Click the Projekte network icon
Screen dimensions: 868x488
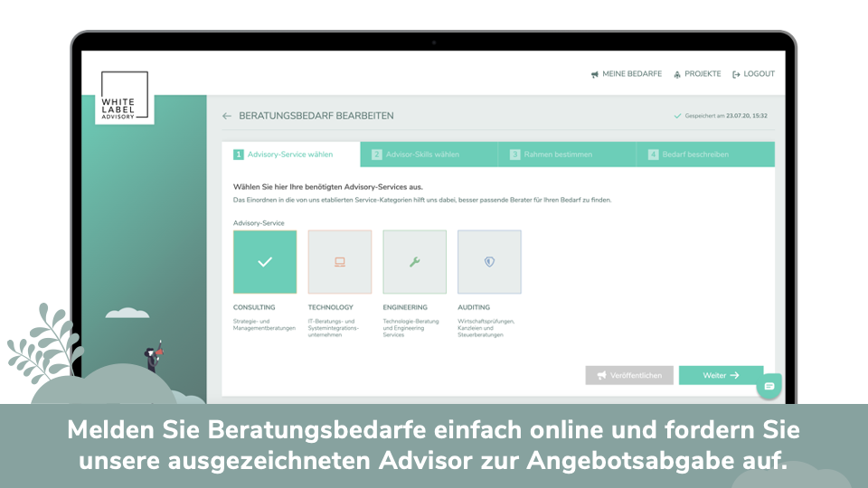[x=677, y=74]
